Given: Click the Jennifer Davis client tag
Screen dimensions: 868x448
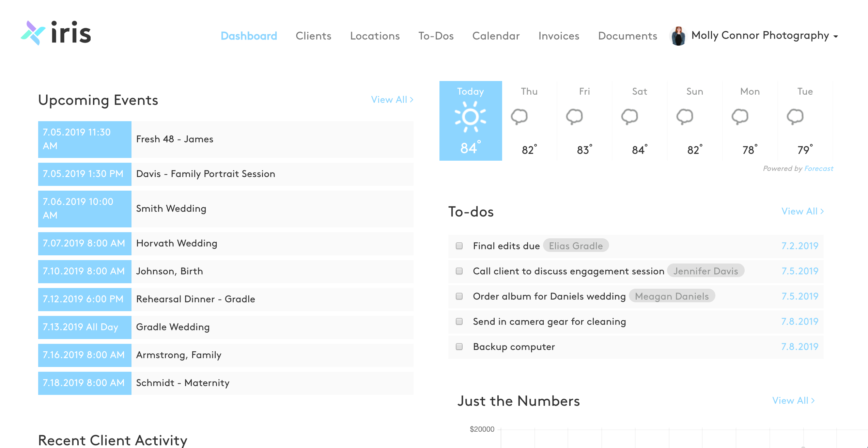Looking at the screenshot, I should point(706,271).
